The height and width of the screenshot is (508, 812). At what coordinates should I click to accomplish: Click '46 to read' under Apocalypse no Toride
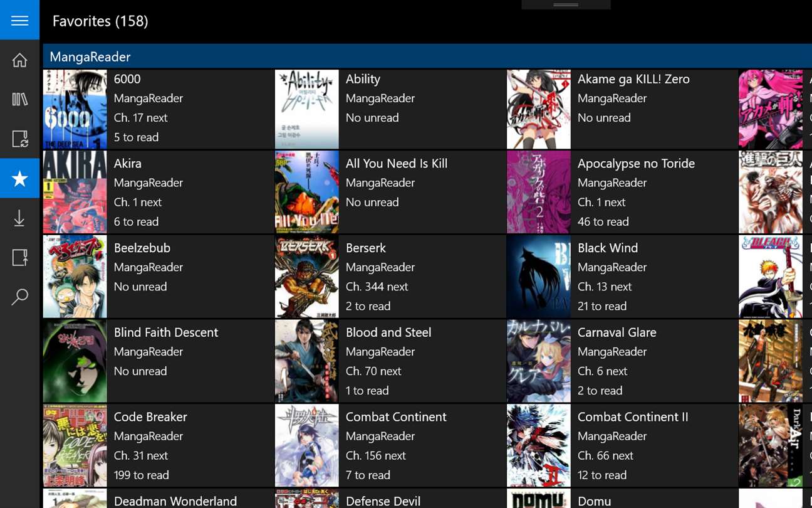tap(603, 221)
